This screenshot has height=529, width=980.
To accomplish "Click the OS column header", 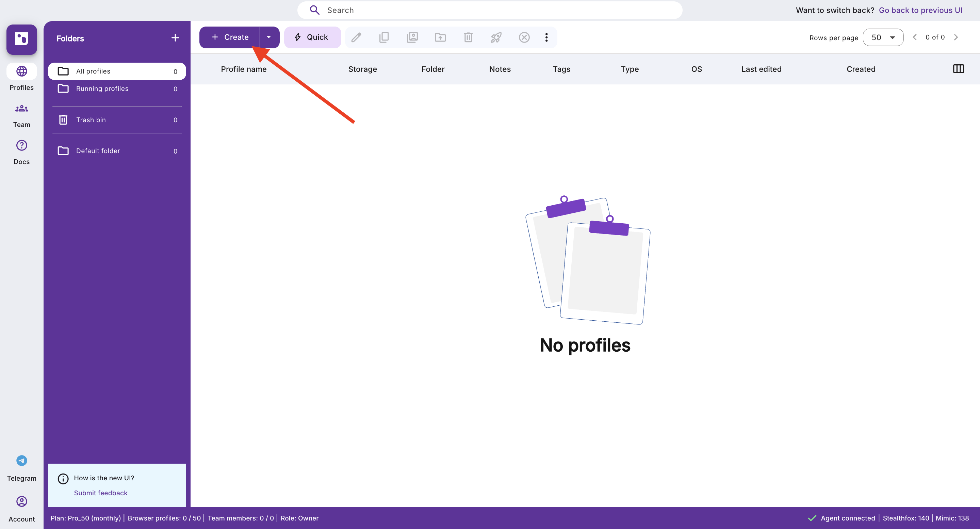I will 696,69.
